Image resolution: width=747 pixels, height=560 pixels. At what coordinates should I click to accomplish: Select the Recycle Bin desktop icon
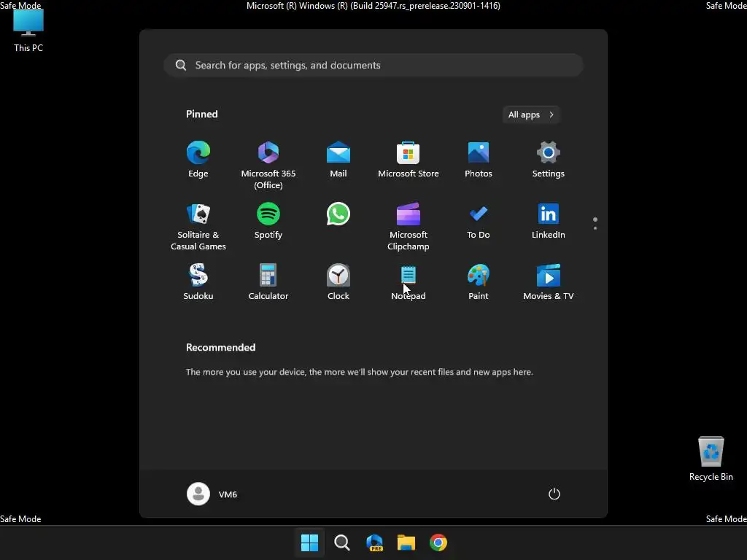coord(711,459)
